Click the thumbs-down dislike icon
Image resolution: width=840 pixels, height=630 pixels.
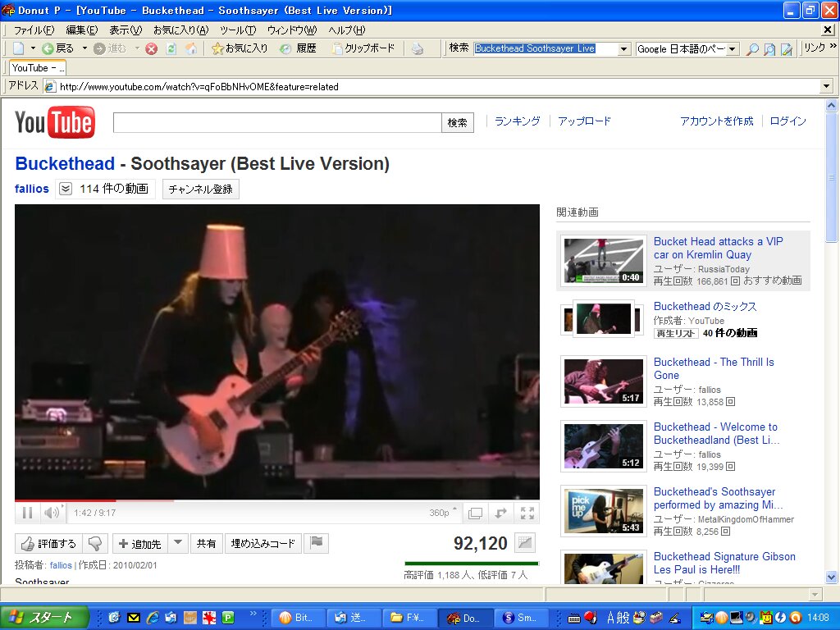95,544
